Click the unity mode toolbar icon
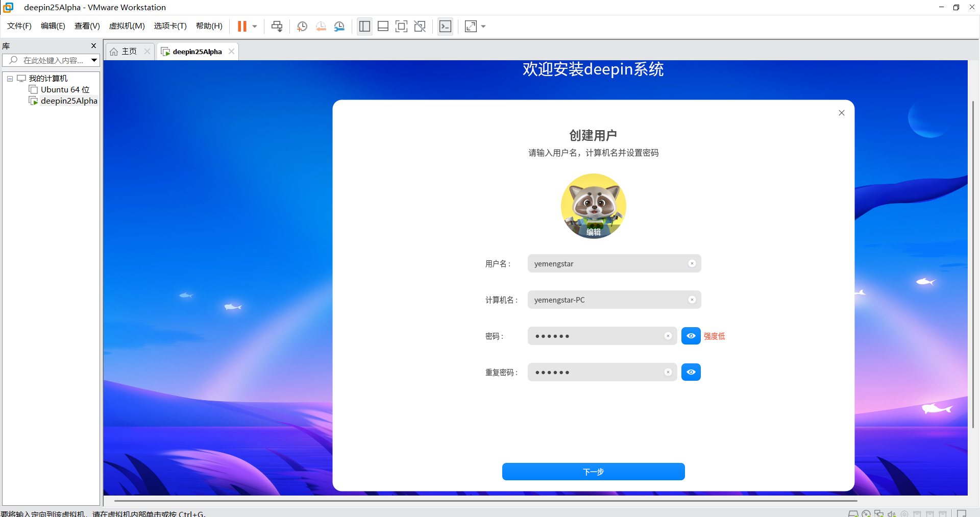 coord(420,27)
